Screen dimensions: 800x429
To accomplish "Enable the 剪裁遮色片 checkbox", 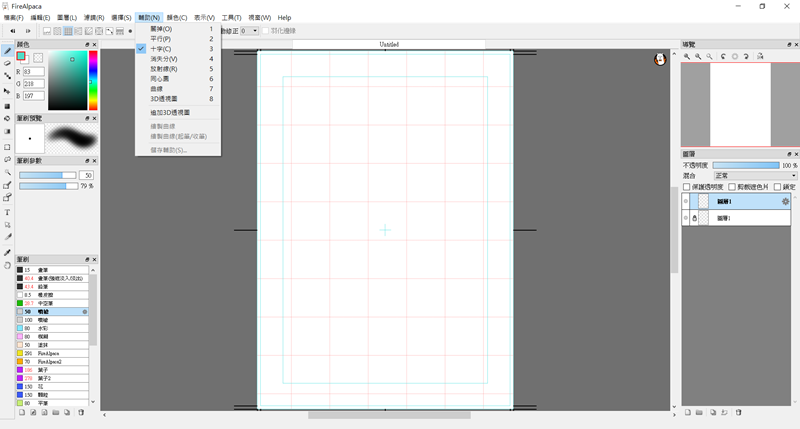I will click(x=732, y=187).
